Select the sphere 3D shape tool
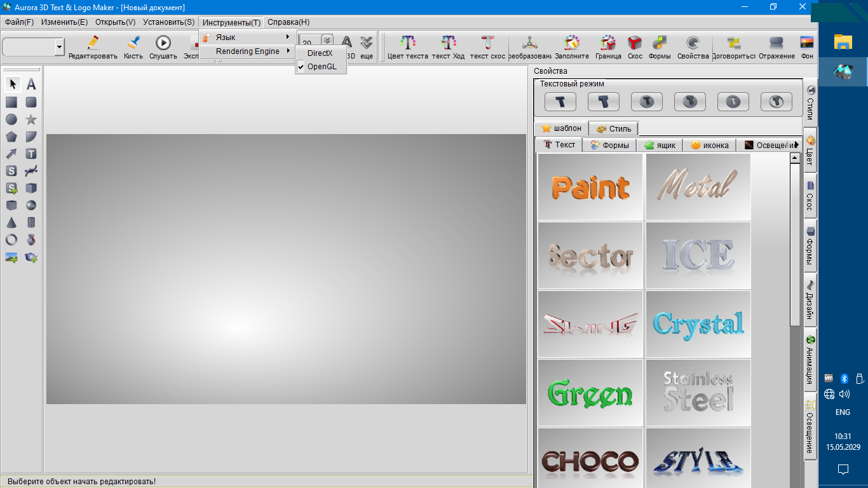Screen dimensions: 868x488 coord(31,205)
